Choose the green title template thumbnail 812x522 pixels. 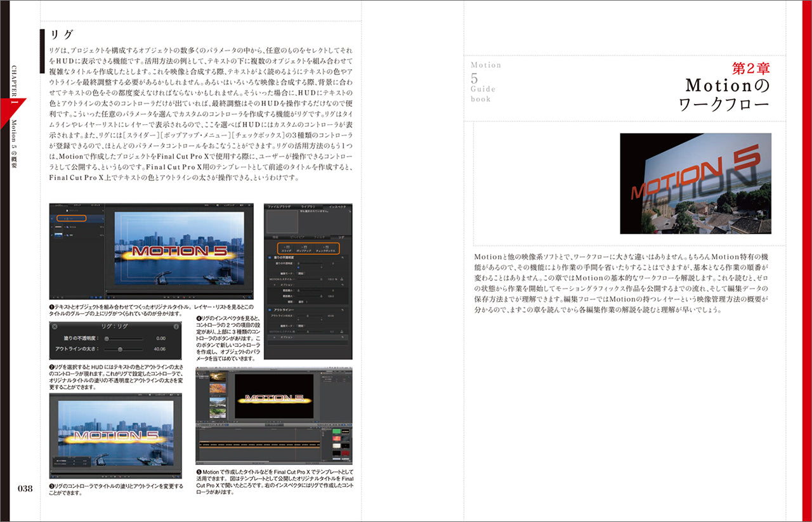tap(337, 431)
